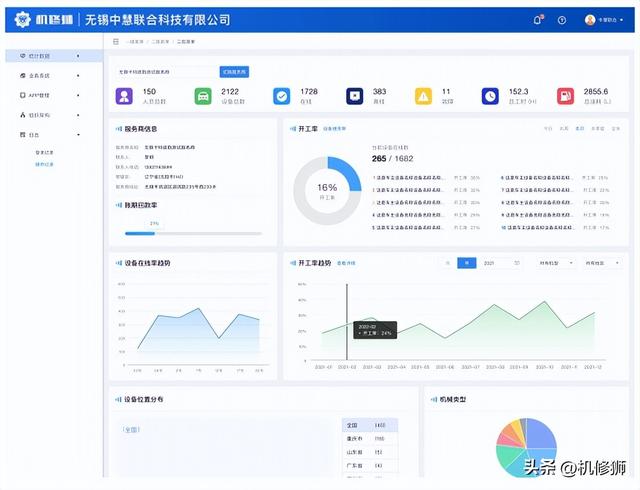Select the blue highlighted 年 toggle in 开工率趋势
The image size is (640, 490).
tap(466, 263)
